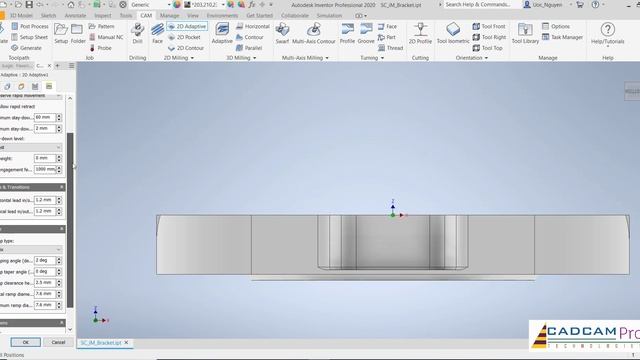Open the Tool Library
This screenshot has height=360, width=640.
coord(525,33)
